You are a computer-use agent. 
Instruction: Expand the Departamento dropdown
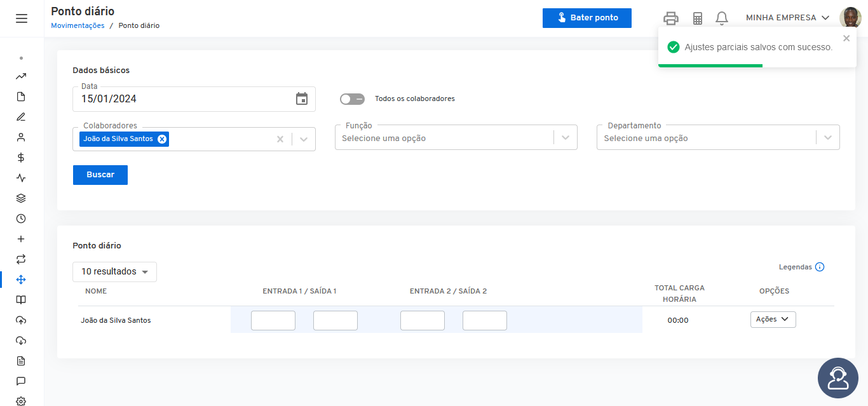(827, 138)
